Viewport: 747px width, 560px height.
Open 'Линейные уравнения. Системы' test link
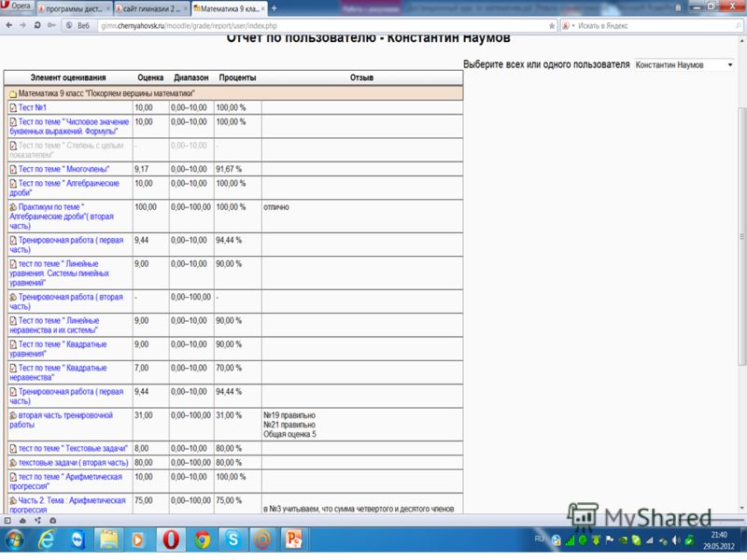(59, 273)
